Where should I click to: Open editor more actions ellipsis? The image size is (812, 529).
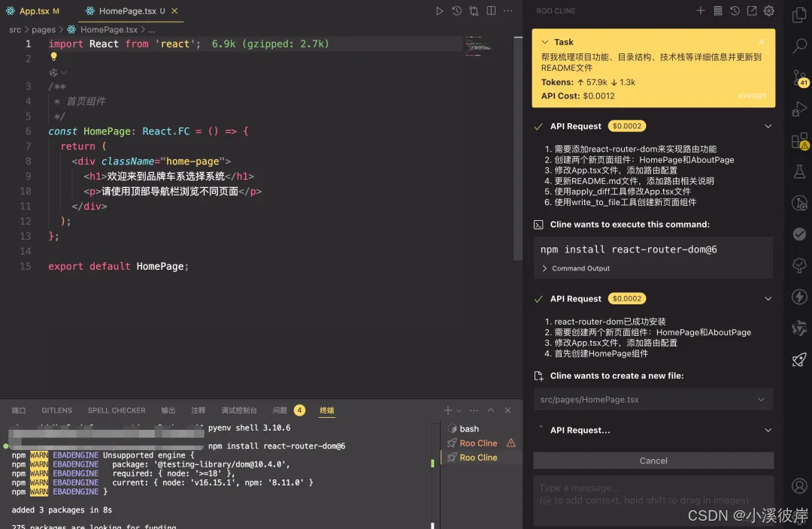pos(508,11)
